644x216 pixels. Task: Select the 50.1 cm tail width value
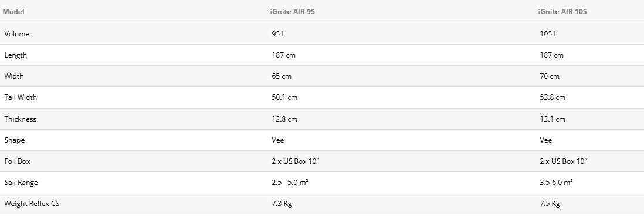coord(284,97)
